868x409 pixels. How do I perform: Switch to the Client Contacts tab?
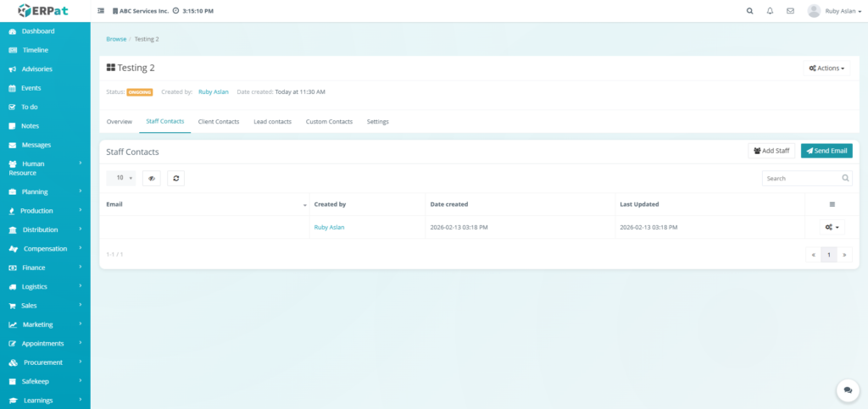pos(219,122)
